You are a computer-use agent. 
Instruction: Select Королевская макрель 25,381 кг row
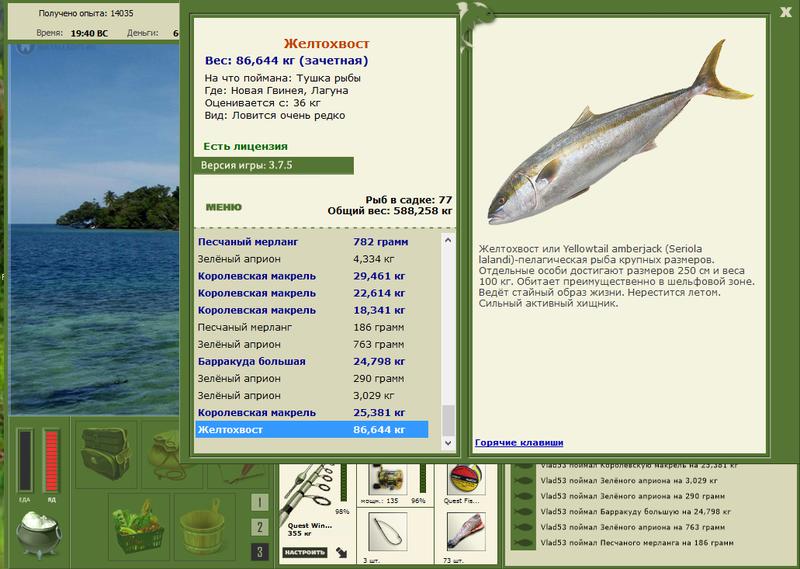coord(312,412)
